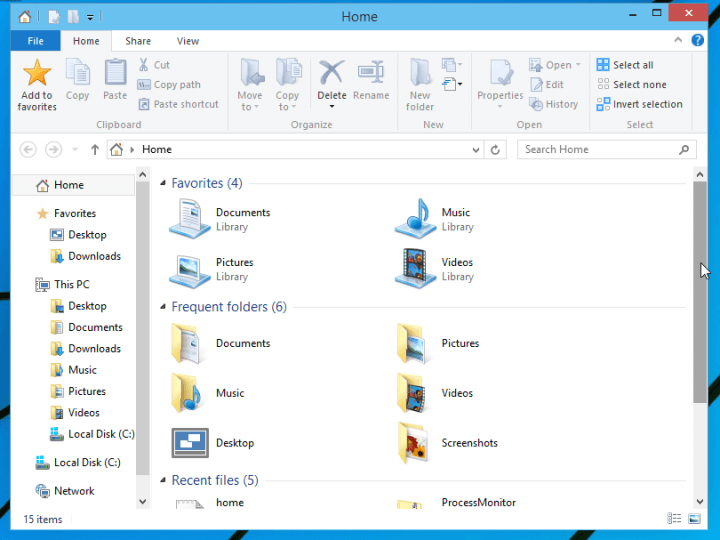
Task: Click the Add to favorites star icon
Action: tap(37, 73)
